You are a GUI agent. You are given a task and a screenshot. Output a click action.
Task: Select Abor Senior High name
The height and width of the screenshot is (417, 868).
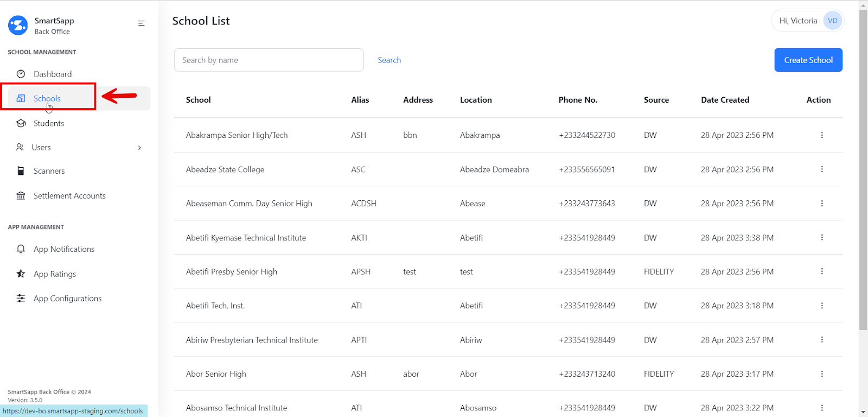pyautogui.click(x=216, y=374)
